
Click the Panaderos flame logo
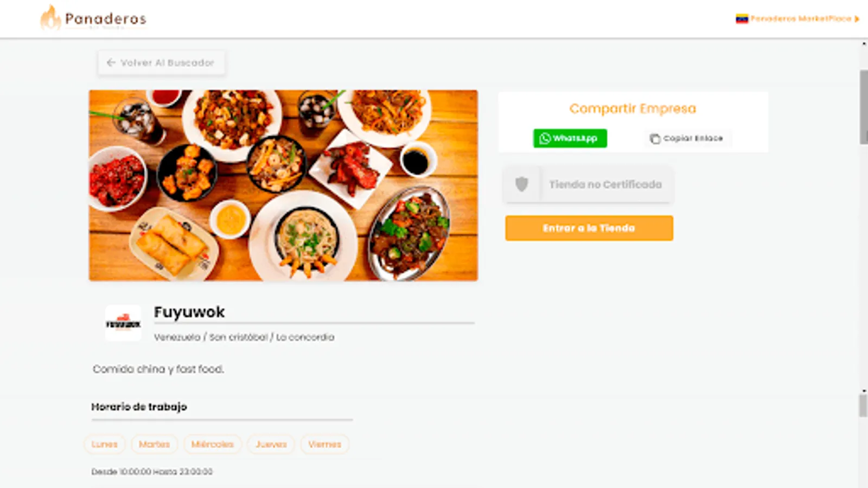click(50, 18)
